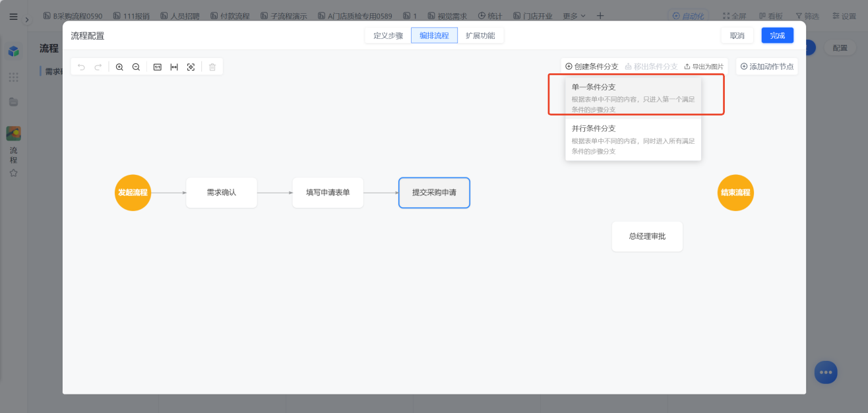
Task: Zoom out of the flow canvas
Action: click(x=136, y=67)
